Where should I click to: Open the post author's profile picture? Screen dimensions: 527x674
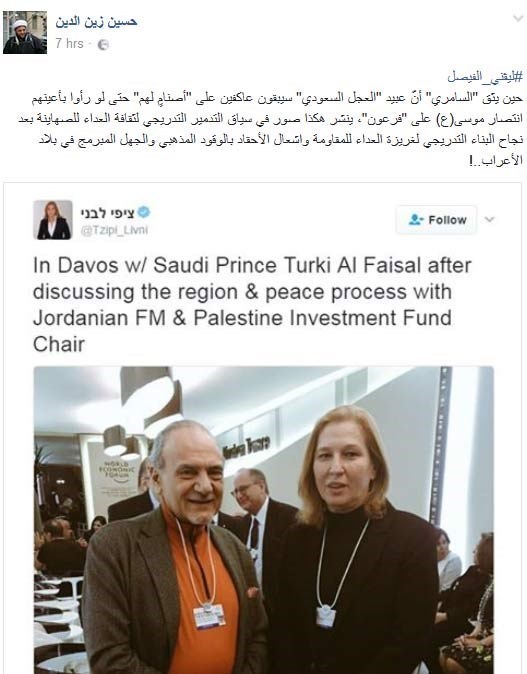tap(25, 33)
